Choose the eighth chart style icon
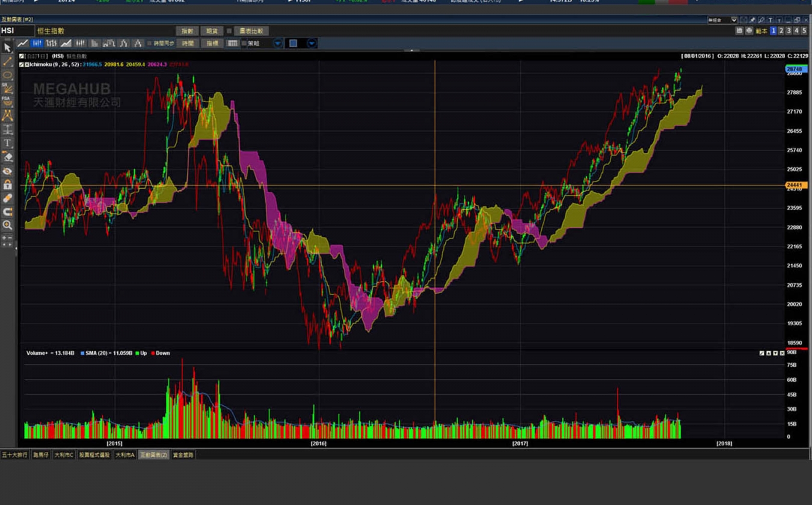This screenshot has height=505, width=812. [x=123, y=43]
